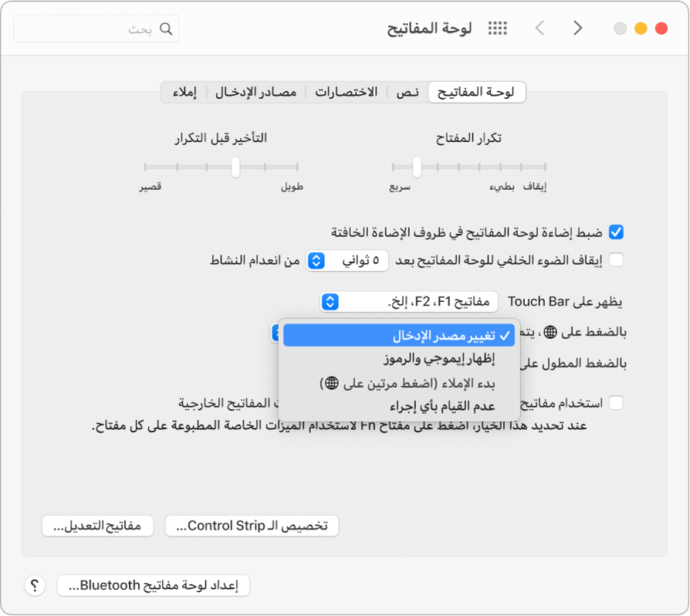Open تخصيص الـ Control Strip

[252, 526]
